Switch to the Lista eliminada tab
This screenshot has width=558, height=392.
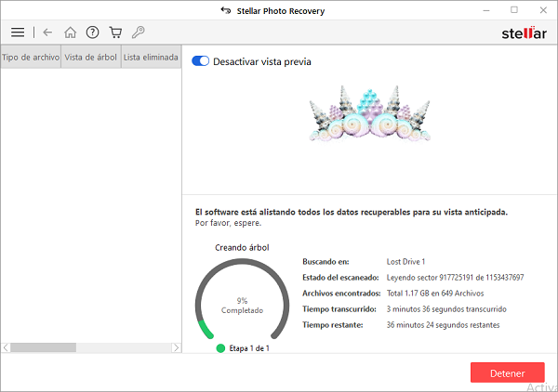point(151,57)
